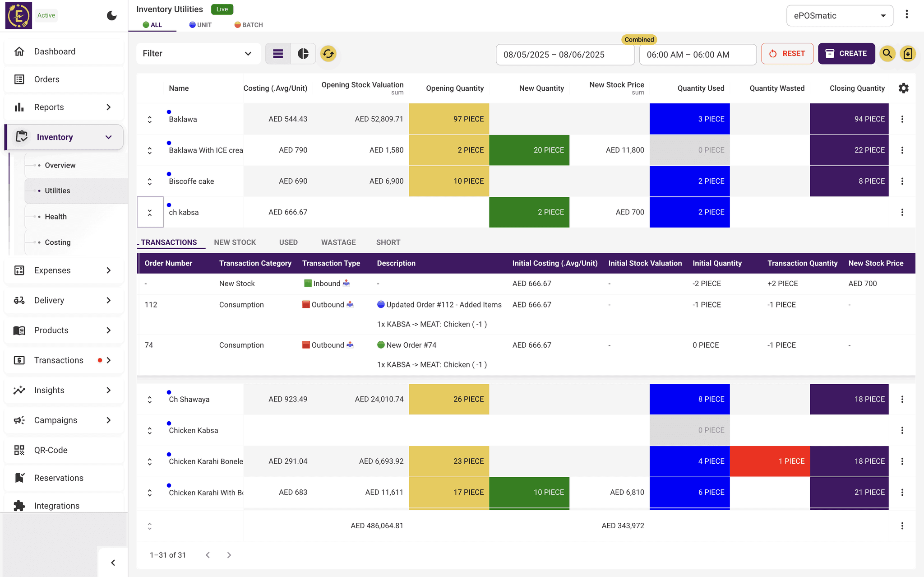Screen dimensions: 924x577
Task: Click the CREATE button
Action: (846, 54)
